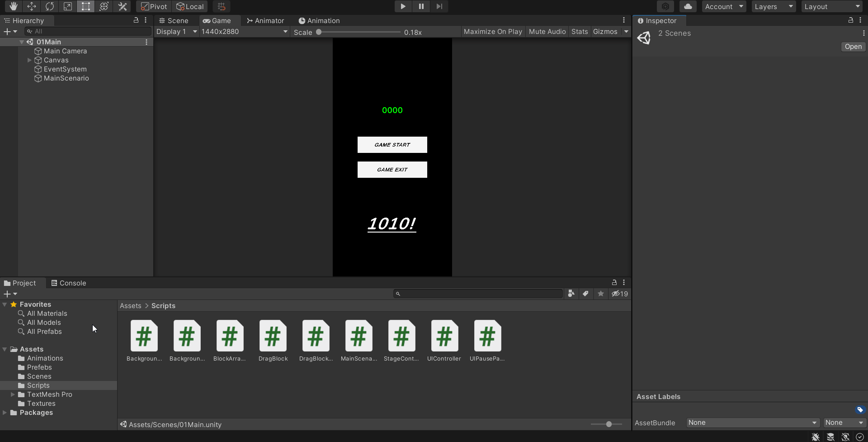The width and height of the screenshot is (868, 442).
Task: Open Unity cloud services
Action: click(688, 6)
